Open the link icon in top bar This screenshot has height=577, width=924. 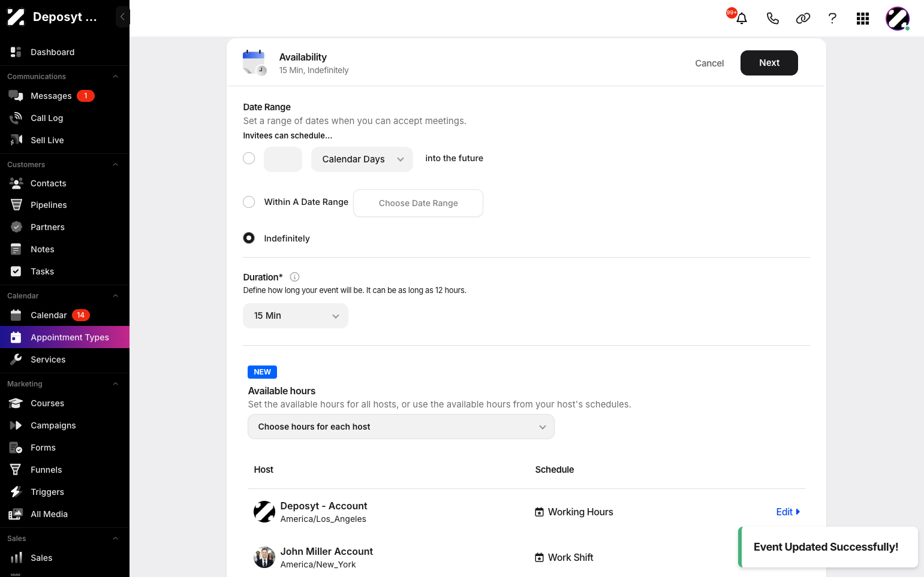803,18
